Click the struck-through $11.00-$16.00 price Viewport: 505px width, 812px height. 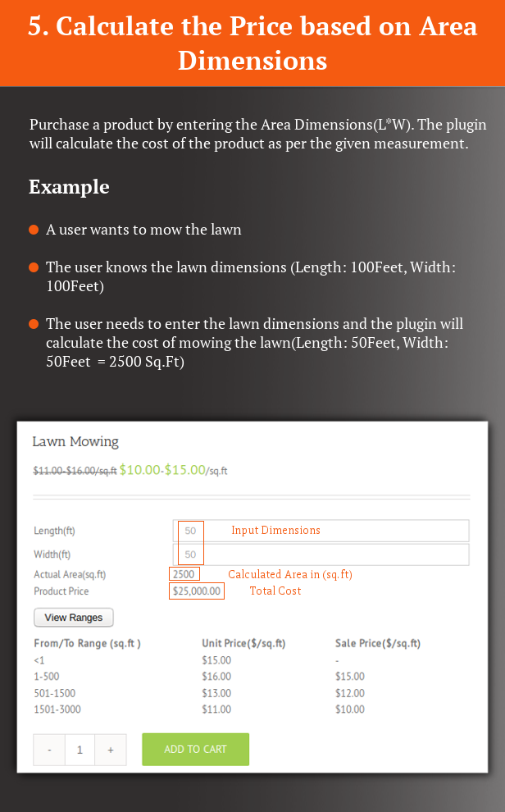[x=75, y=471]
